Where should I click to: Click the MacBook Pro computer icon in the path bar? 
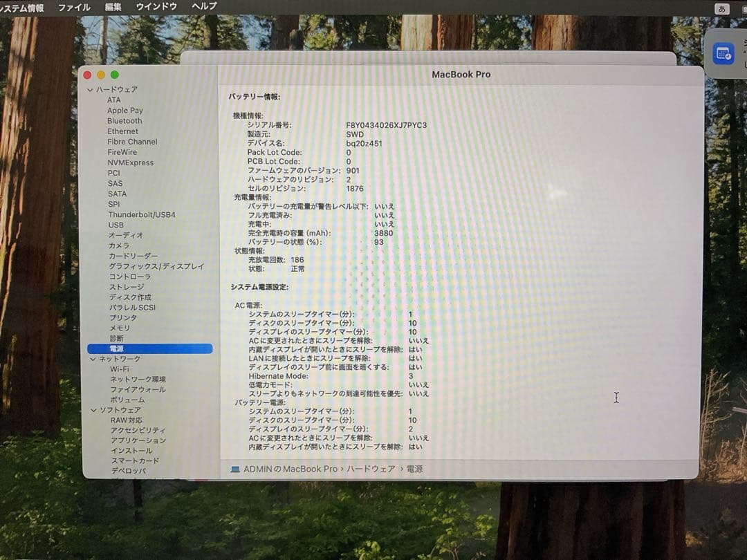pos(235,469)
